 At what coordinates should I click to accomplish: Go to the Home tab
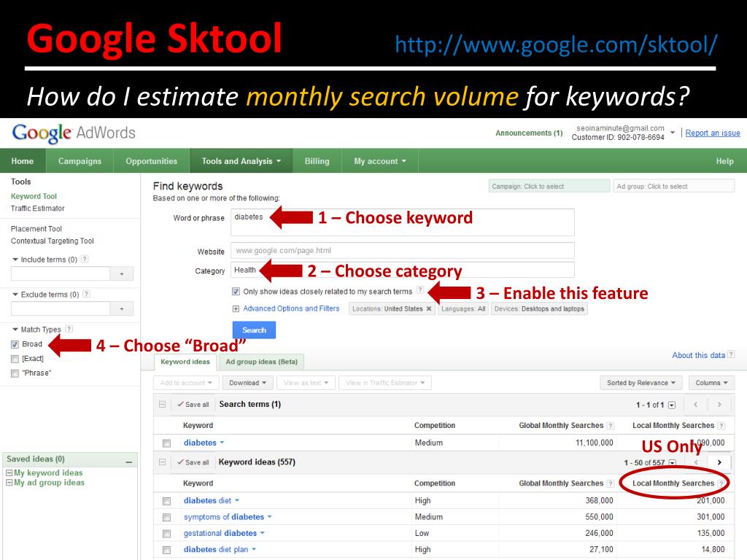point(23,161)
